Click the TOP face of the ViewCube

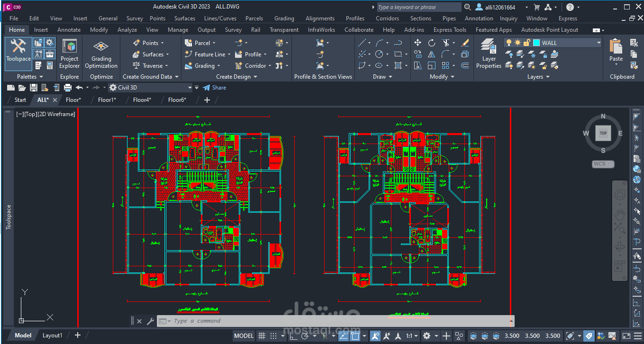click(x=603, y=133)
